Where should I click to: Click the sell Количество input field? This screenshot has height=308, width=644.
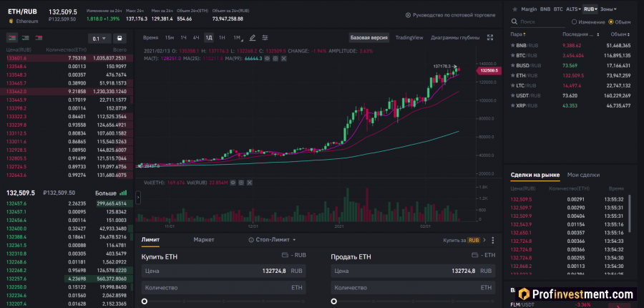click(x=413, y=287)
